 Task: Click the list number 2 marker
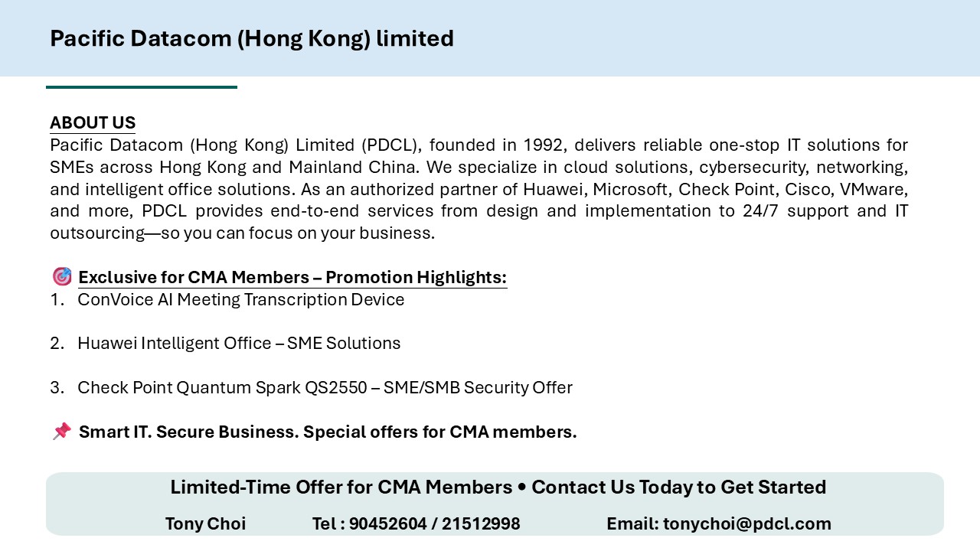[x=57, y=344]
